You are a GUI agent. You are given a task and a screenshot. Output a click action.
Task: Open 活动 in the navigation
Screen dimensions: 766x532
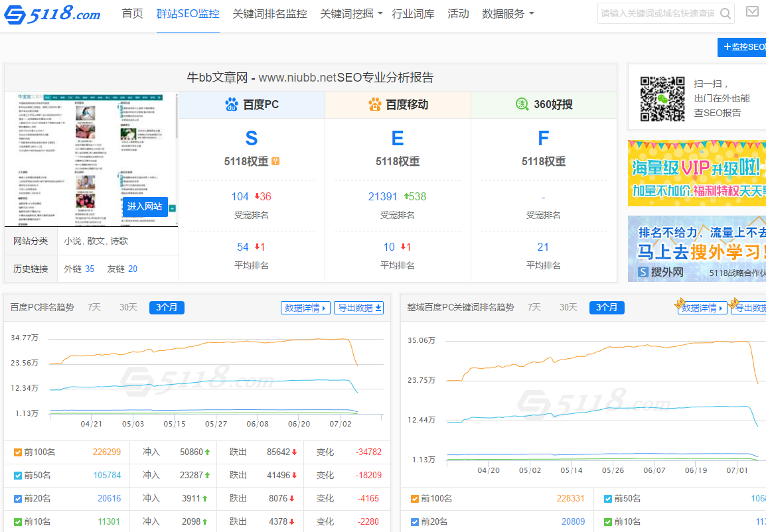[458, 14]
